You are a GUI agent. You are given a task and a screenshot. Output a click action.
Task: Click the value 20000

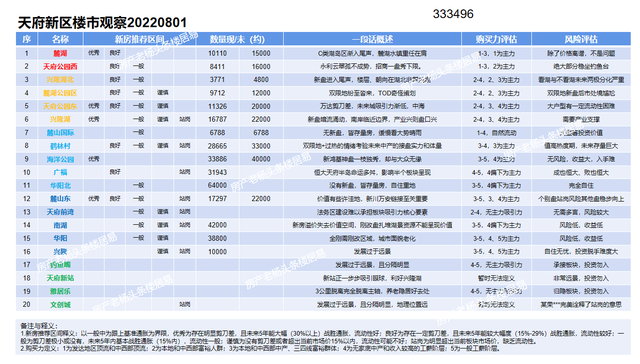[x=261, y=106]
